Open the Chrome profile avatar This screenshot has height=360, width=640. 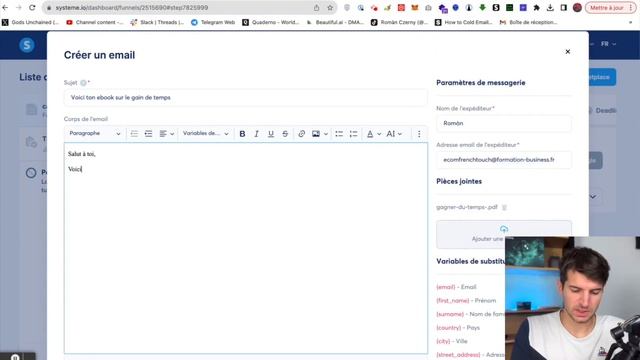coord(577,7)
